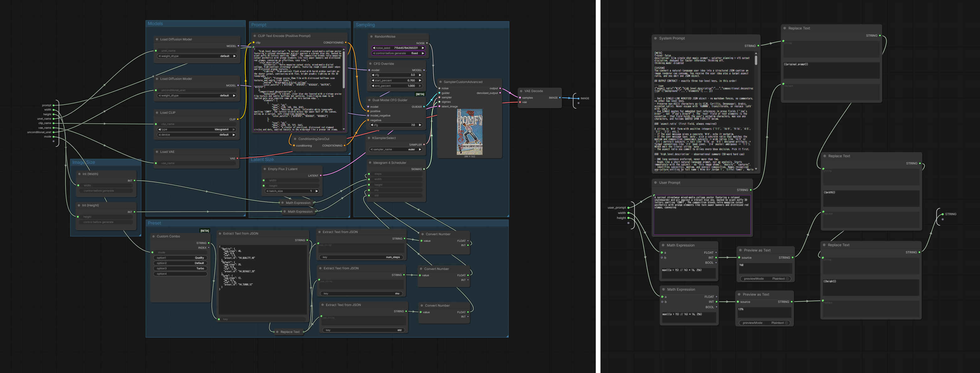Click the user_prompt input slot dot
Screen dimensions: 980x373
pos(628,208)
